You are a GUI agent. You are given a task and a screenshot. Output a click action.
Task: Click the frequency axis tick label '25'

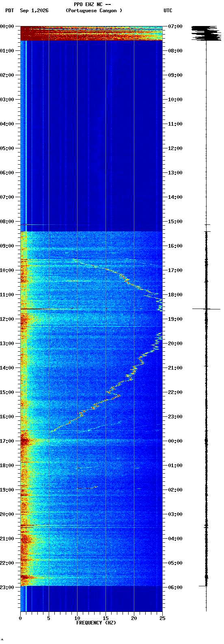point(162,618)
